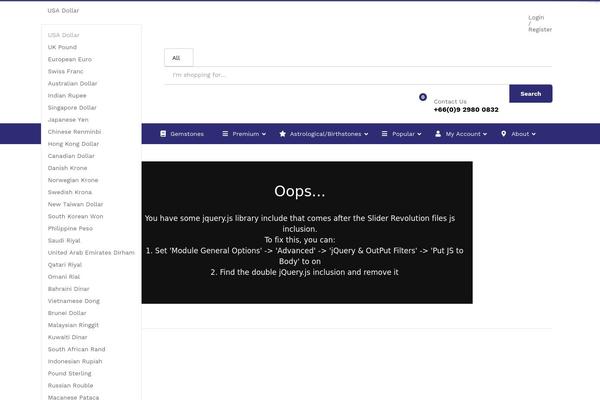Click the Contact Us label
This screenshot has width=600, height=400.
(x=450, y=101)
